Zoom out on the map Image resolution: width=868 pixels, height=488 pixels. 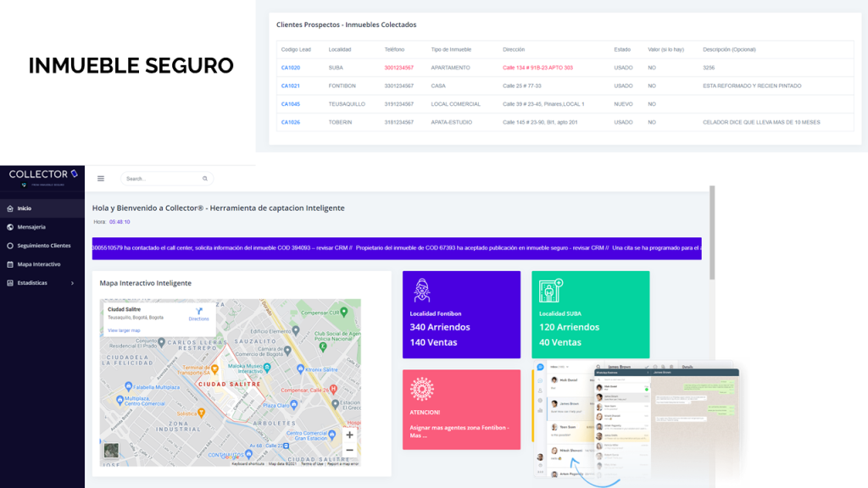click(349, 450)
